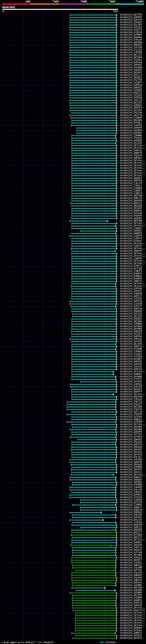The width and height of the screenshot is (146, 644).
Task: Click the UniRef100_B0DNS4 label
Action: coord(131,278)
